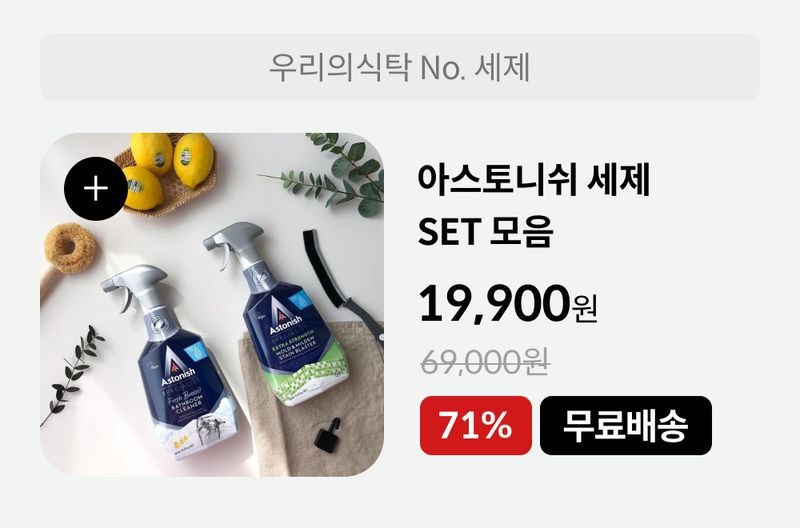The height and width of the screenshot is (528, 800).
Task: Click the struck-through 69,000원 original price
Action: click(x=485, y=362)
